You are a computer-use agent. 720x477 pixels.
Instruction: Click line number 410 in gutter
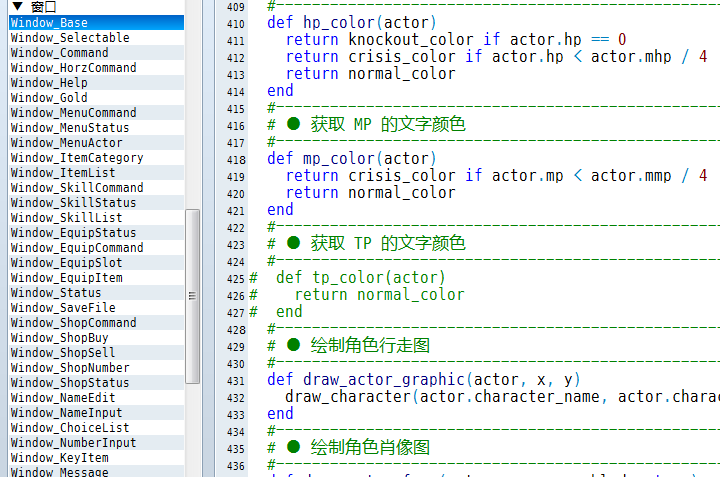236,24
